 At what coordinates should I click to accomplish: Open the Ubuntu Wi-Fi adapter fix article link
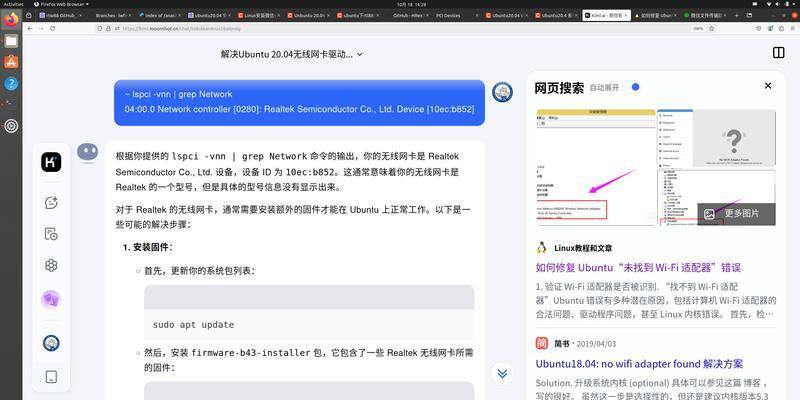point(638,267)
